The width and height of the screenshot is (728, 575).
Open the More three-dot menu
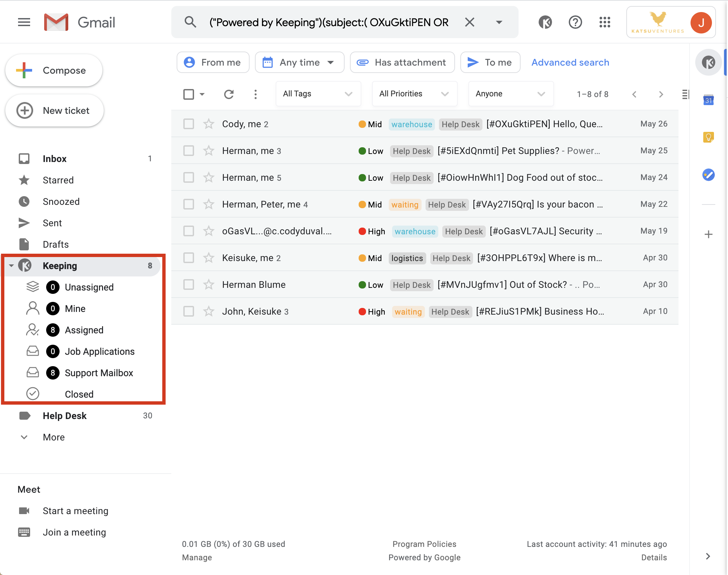(256, 94)
